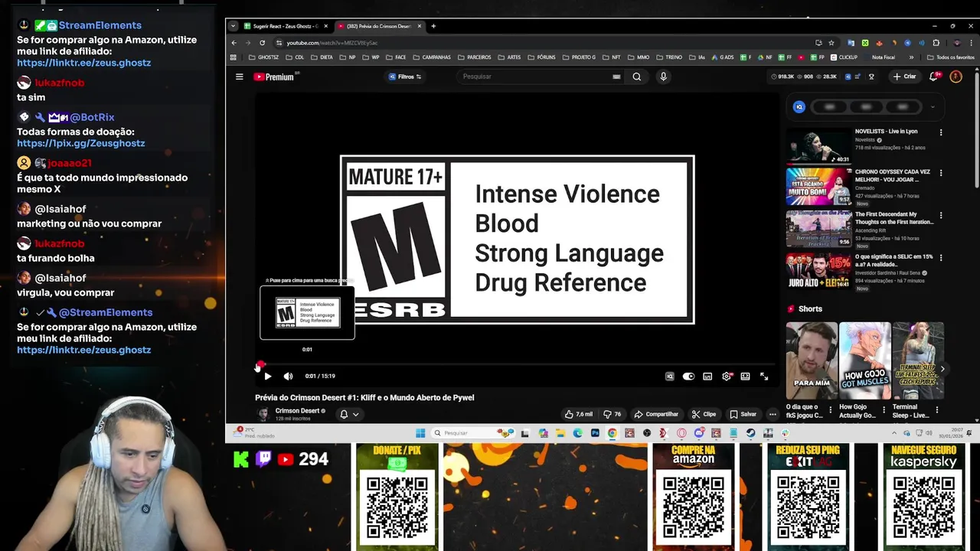
Task: Open the player settings gear
Action: pyautogui.click(x=727, y=376)
